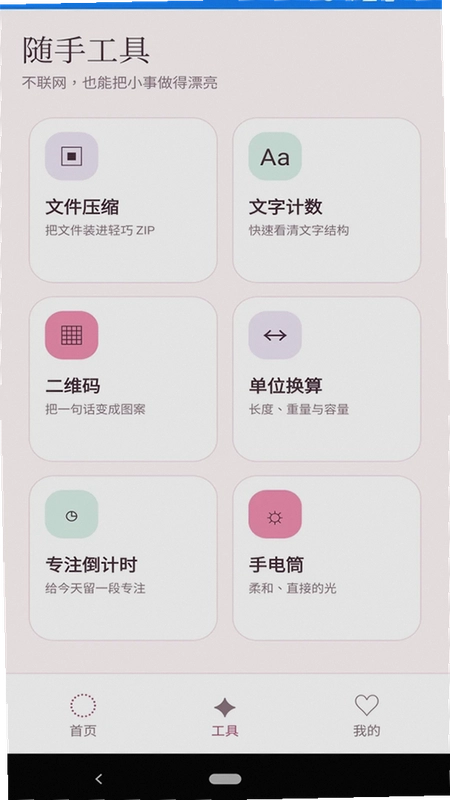Open the 文件压缩 card title
This screenshot has height=800, width=450.
pos(82,207)
